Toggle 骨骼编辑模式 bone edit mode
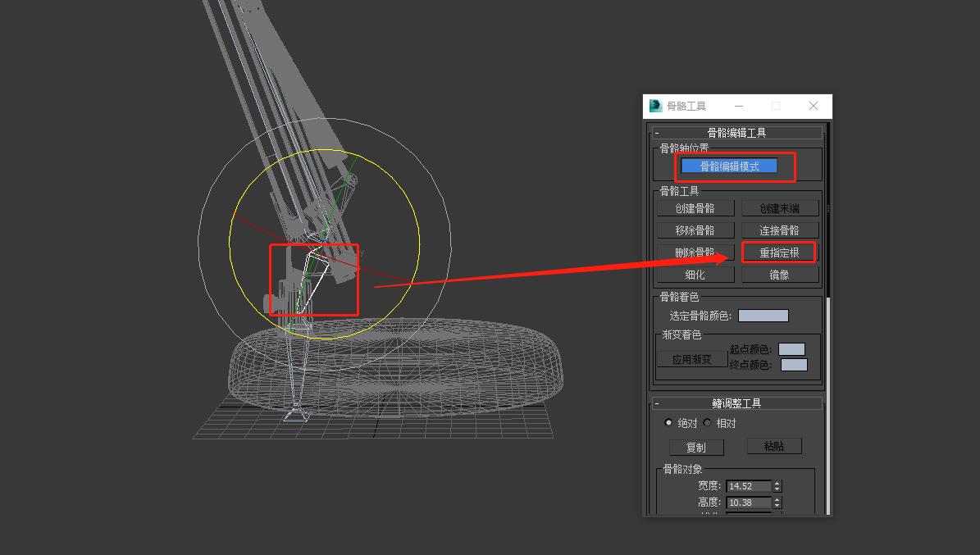 pos(728,166)
